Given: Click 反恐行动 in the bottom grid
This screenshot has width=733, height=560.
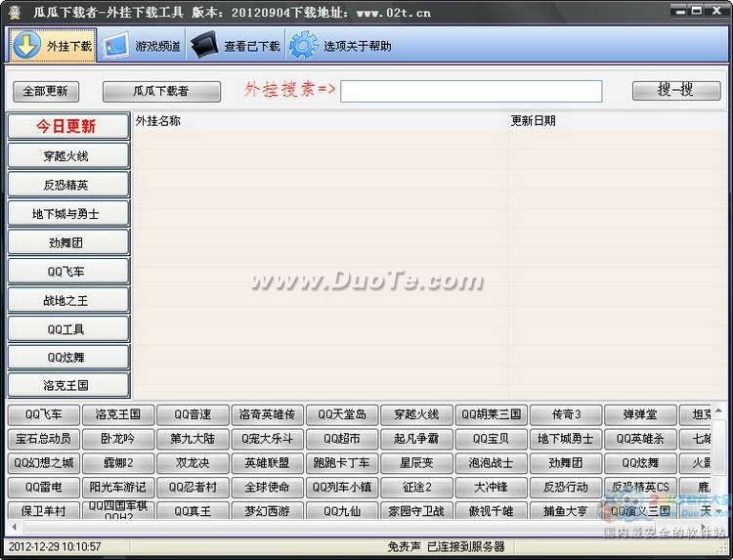Looking at the screenshot, I should coord(566,488).
